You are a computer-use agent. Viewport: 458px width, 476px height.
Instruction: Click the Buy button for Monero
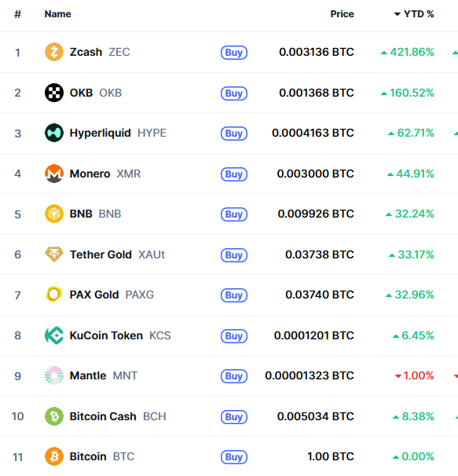coord(234,174)
